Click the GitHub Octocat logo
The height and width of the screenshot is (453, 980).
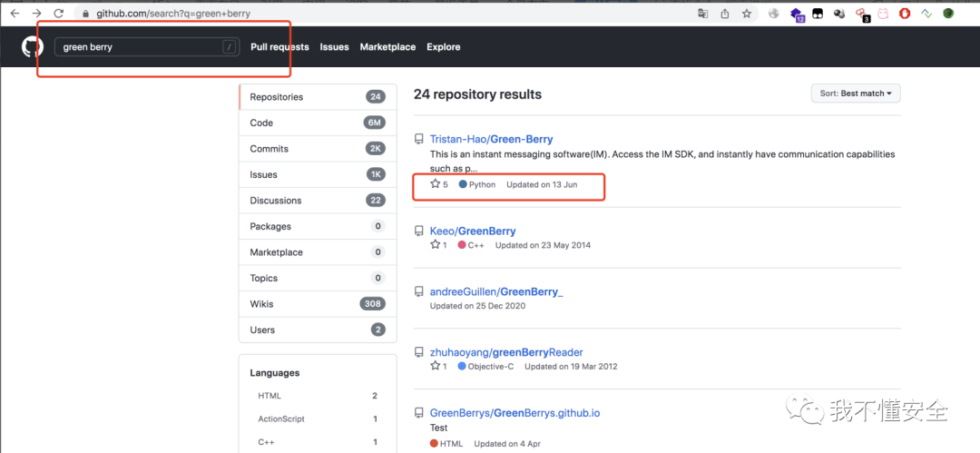tap(32, 47)
